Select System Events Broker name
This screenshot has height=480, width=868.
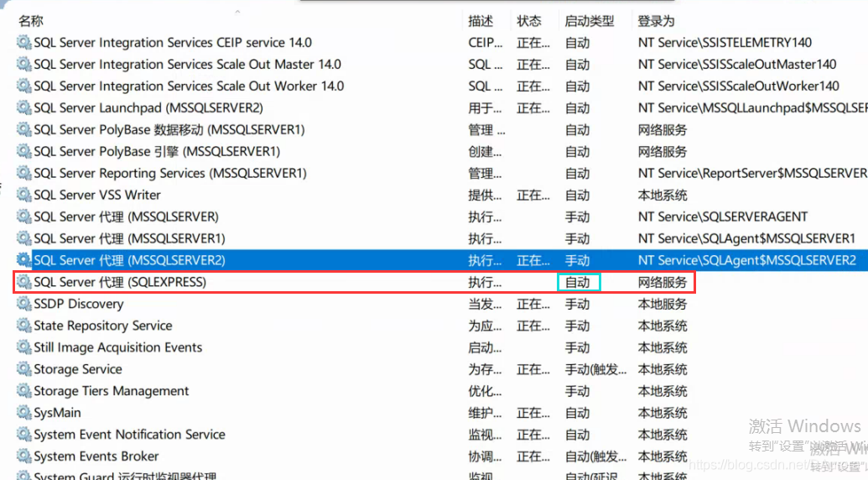point(96,457)
